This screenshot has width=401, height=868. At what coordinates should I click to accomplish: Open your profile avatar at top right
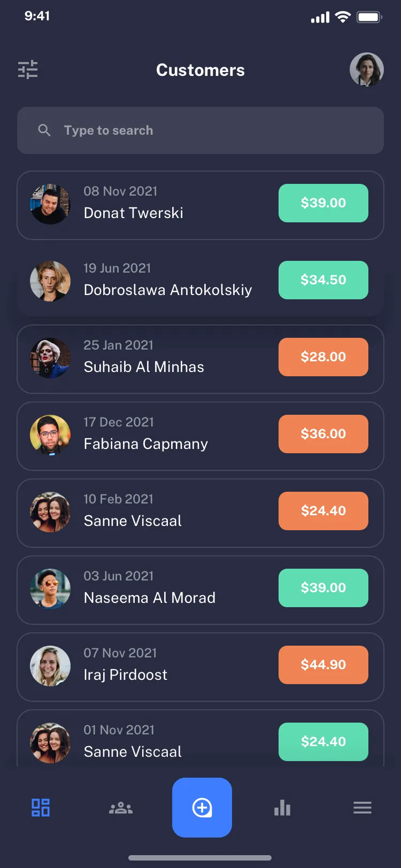tap(367, 69)
